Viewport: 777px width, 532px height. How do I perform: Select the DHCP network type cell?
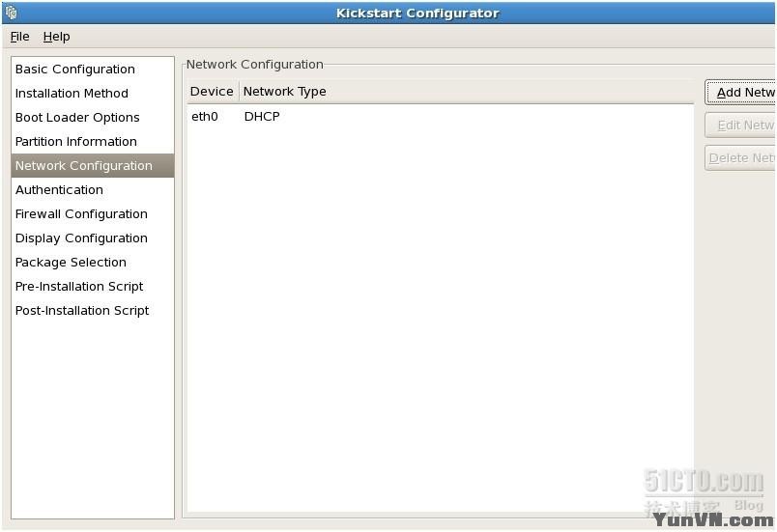click(x=262, y=117)
